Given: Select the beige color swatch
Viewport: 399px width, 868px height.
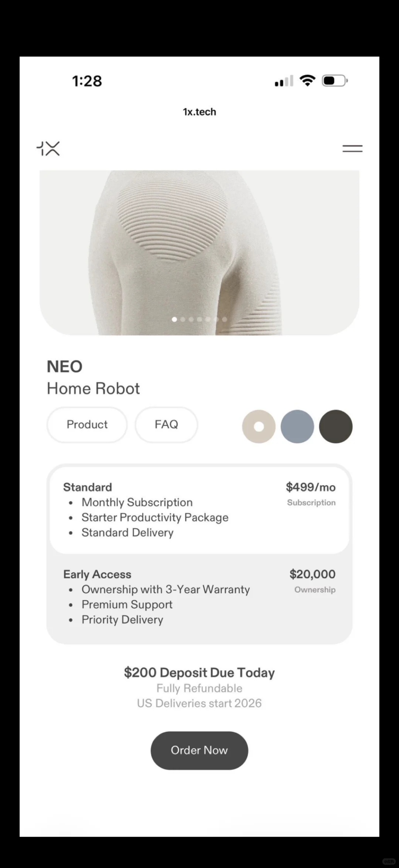Looking at the screenshot, I should (x=259, y=426).
